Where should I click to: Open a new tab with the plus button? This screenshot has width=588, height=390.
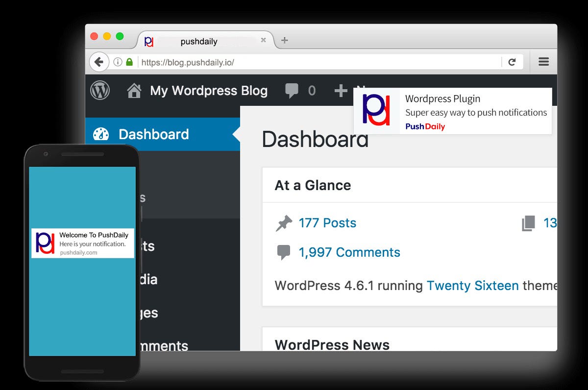click(284, 40)
